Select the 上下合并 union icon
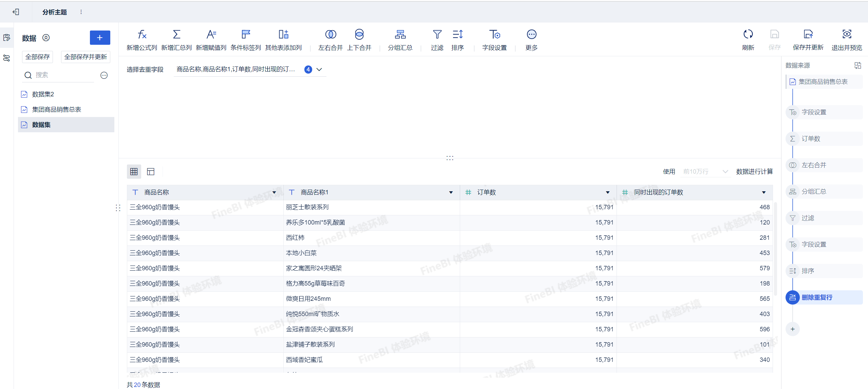 [359, 34]
